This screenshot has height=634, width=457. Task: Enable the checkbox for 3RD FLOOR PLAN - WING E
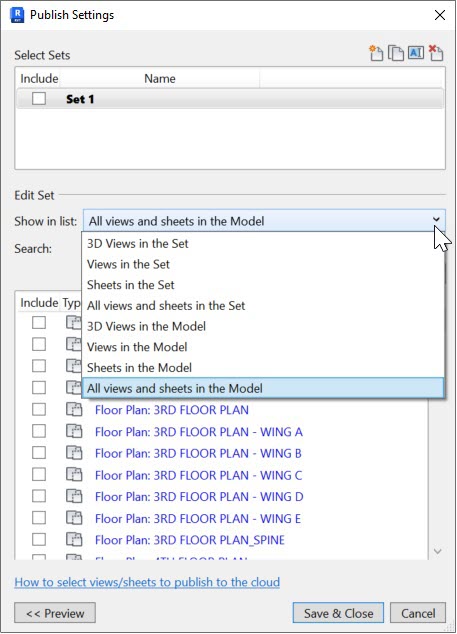click(39, 518)
